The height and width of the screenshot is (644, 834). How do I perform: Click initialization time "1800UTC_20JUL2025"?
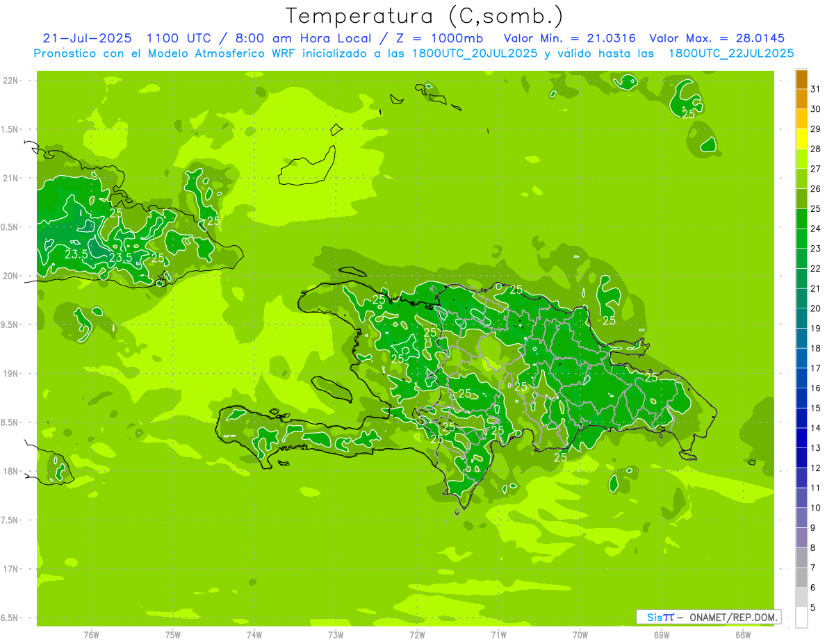coord(473,53)
